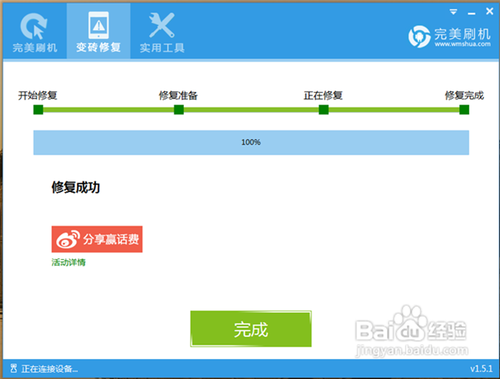Viewport: 500px width, 379px height.
Task: Open the dropdown menu arrow in the title bar
Action: click(x=453, y=12)
